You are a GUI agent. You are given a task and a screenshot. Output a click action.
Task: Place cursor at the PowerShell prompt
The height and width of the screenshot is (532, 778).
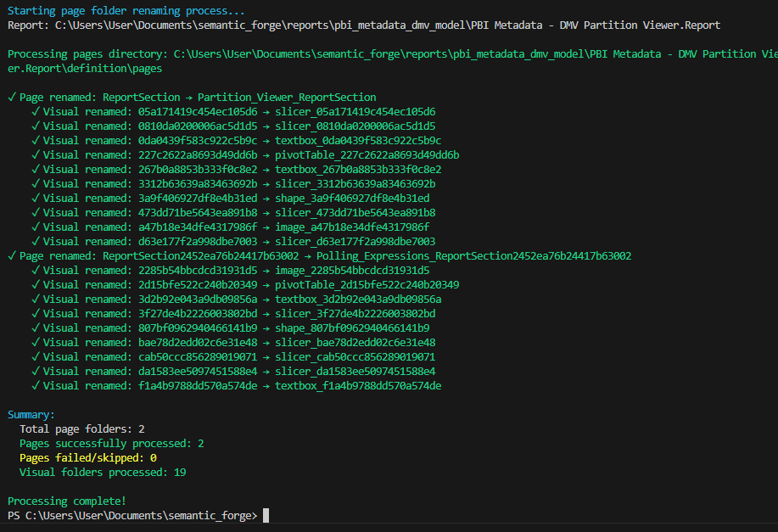pyautogui.click(x=263, y=515)
